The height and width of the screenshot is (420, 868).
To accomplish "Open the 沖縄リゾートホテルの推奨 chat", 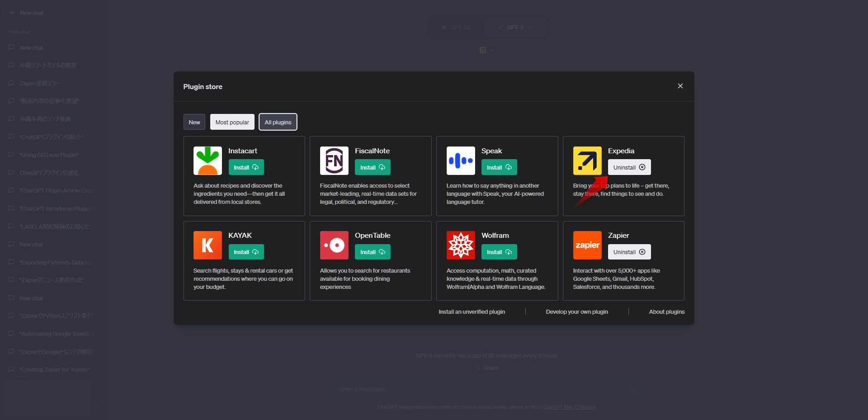I will pos(53,65).
